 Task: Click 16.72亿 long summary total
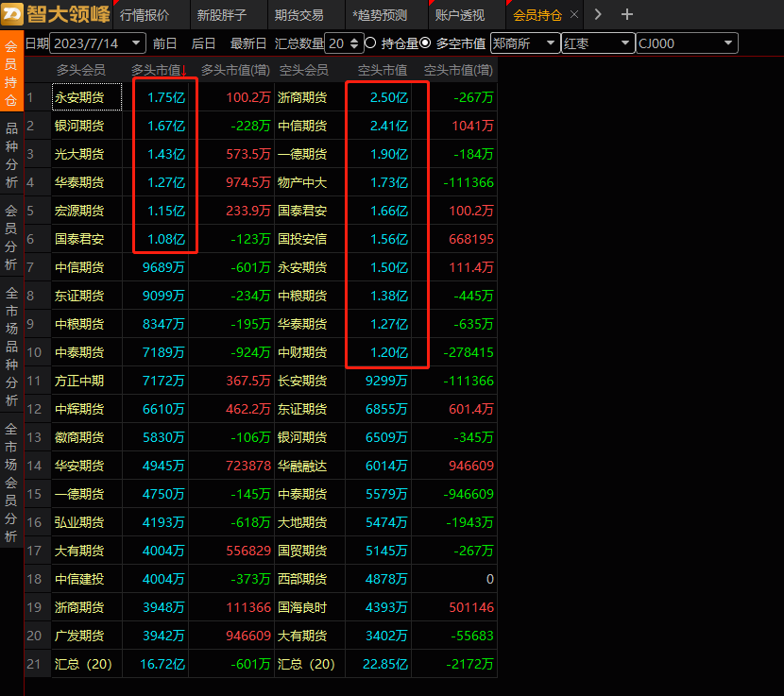[x=156, y=664]
